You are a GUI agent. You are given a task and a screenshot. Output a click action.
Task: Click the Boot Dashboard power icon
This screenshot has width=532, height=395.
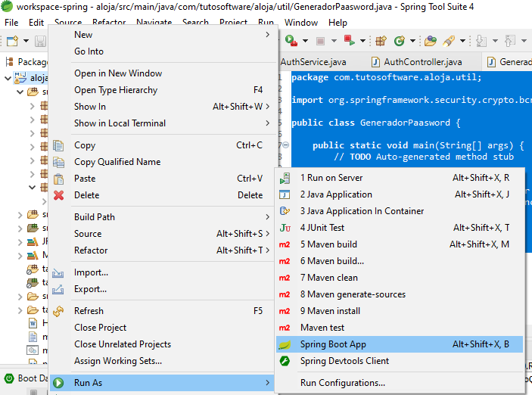[9, 378]
